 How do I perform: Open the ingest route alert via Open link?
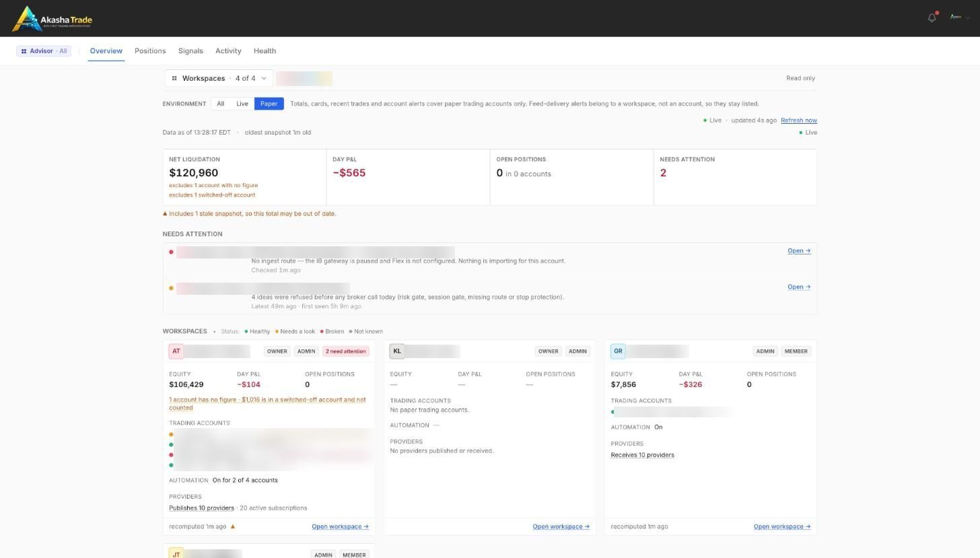(x=799, y=251)
